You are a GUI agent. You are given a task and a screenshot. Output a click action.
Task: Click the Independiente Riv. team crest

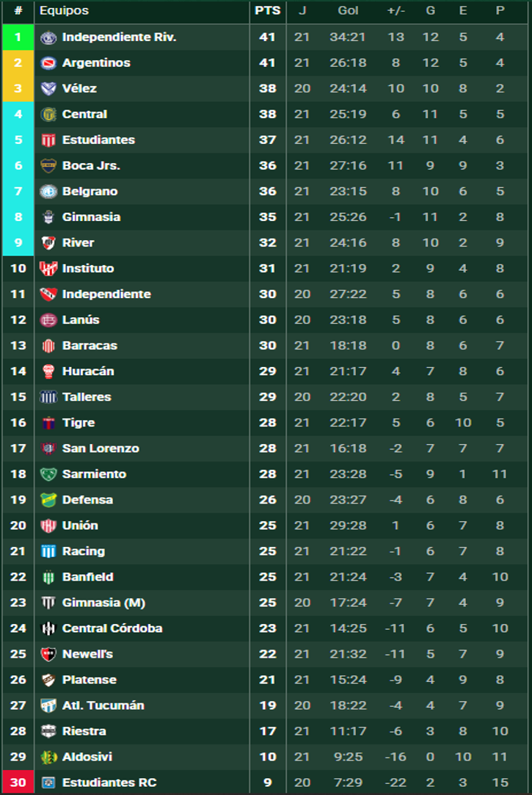[48, 37]
